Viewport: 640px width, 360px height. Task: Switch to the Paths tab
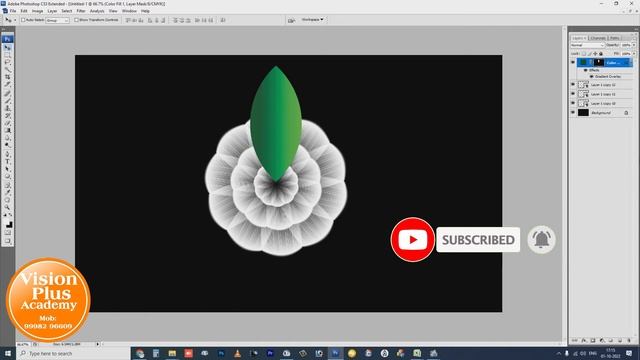(x=615, y=38)
